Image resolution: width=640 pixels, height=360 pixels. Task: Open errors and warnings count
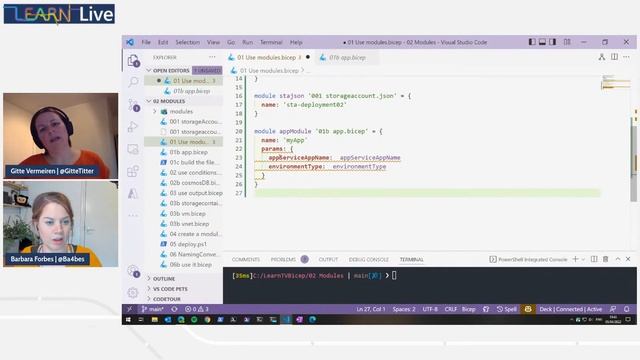coord(197,309)
